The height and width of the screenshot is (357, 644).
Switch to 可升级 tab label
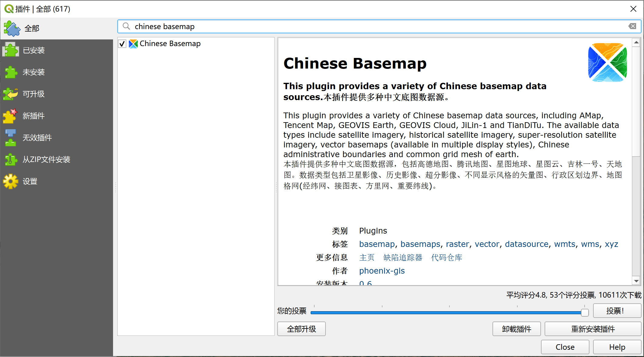[34, 94]
